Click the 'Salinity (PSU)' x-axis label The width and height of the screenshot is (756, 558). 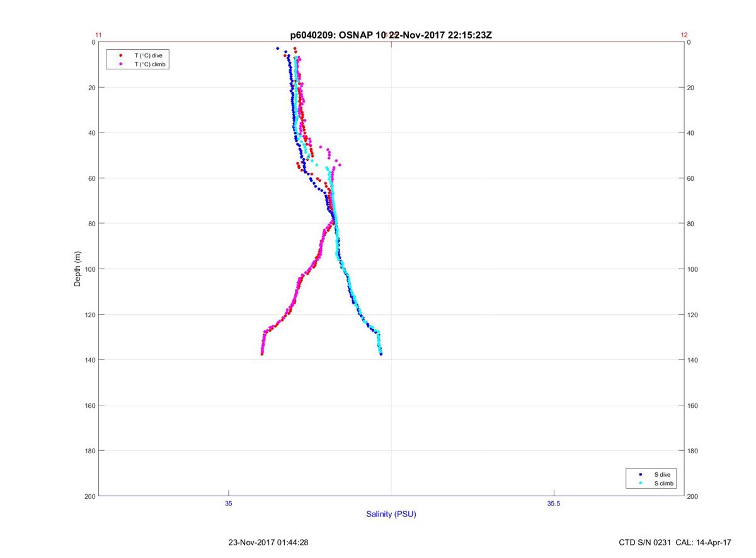[391, 514]
